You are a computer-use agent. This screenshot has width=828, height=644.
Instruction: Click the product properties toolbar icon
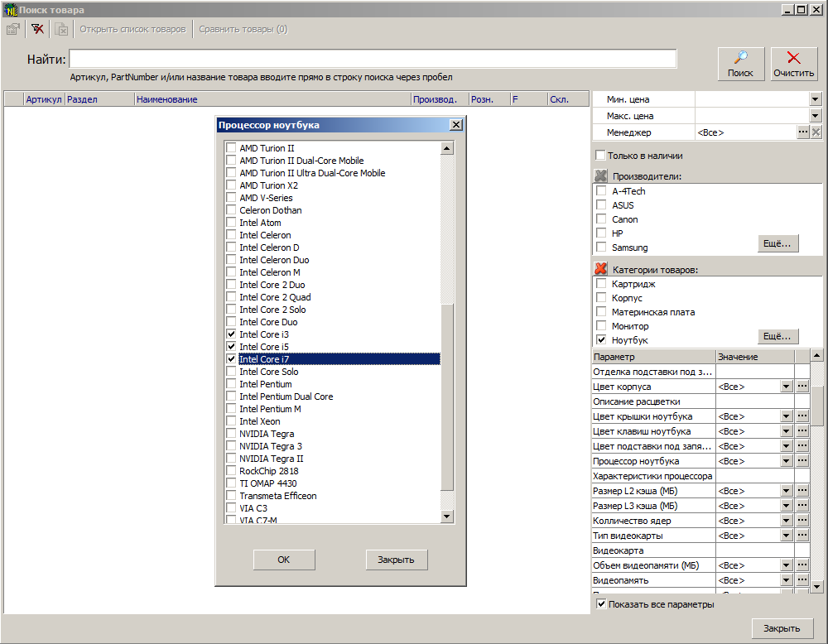13,29
